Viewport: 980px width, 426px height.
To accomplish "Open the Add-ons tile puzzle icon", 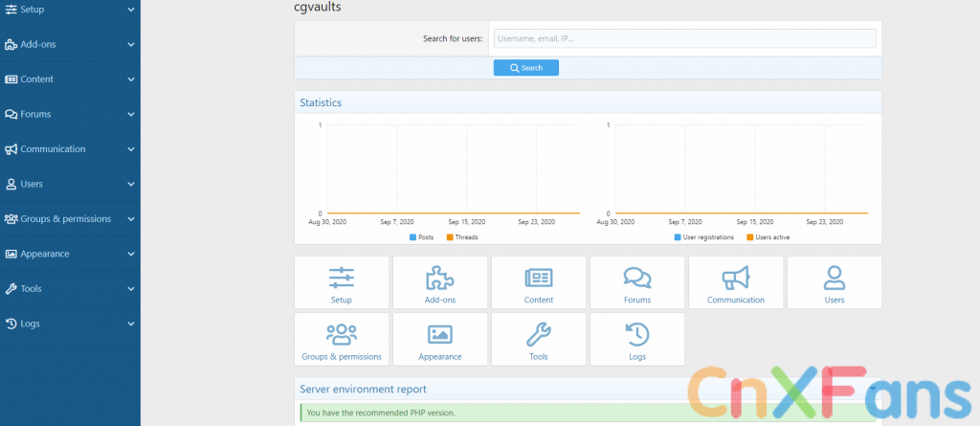I will point(439,277).
